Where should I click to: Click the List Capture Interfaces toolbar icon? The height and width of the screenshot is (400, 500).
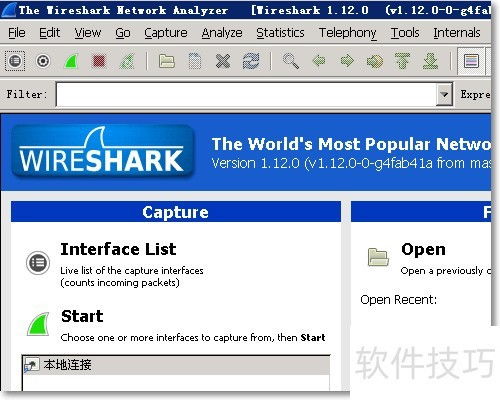[x=15, y=61]
